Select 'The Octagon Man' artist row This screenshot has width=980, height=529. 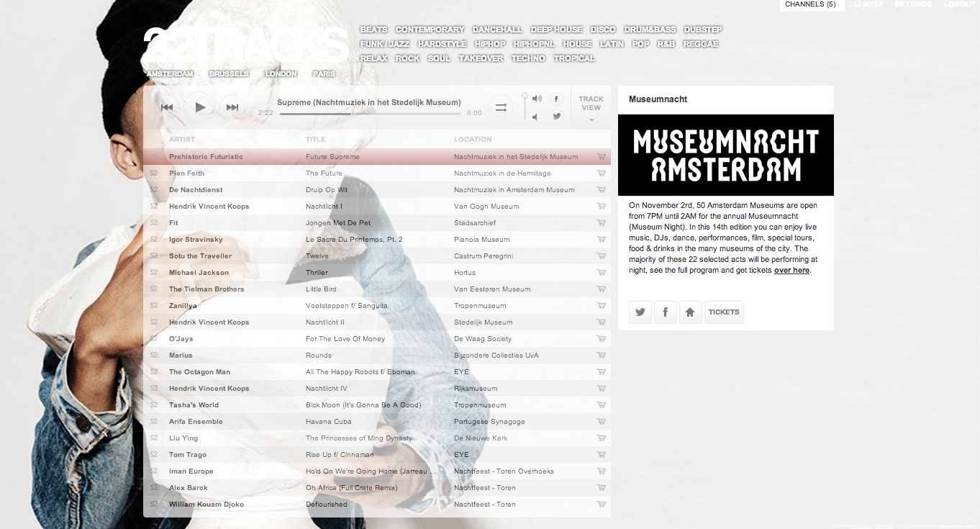(377, 371)
